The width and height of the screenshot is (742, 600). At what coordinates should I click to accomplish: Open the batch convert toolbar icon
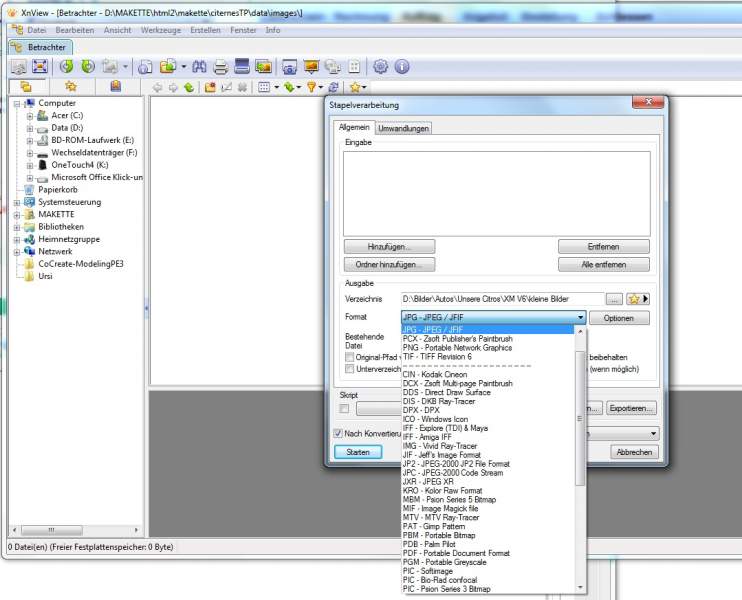(263, 67)
